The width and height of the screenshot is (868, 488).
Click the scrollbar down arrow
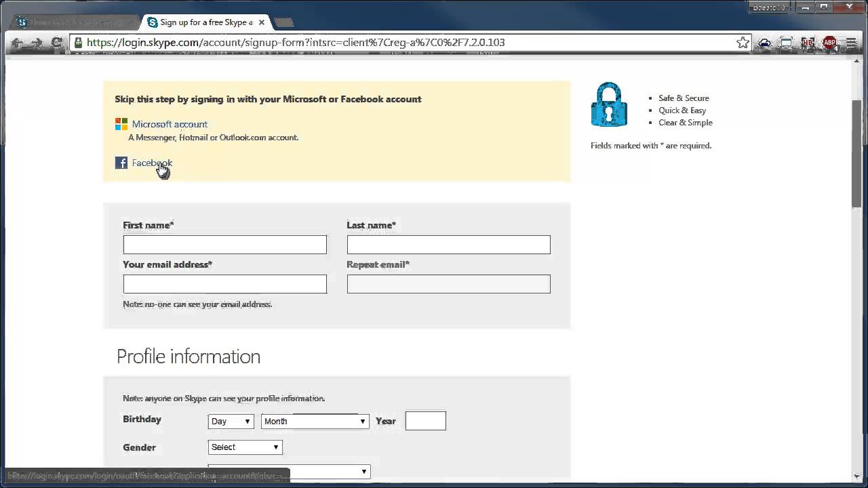coord(857,476)
